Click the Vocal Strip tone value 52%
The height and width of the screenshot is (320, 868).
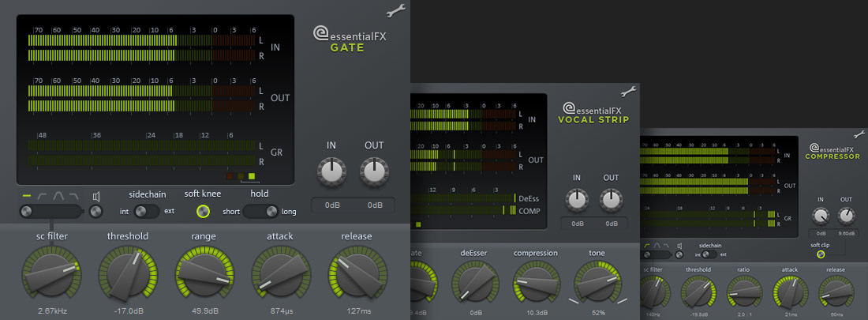click(x=597, y=313)
